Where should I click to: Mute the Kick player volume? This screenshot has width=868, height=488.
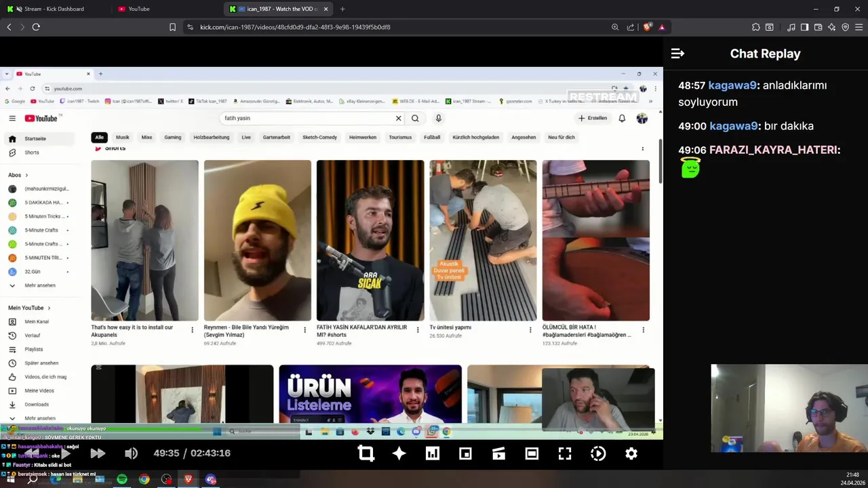click(131, 453)
